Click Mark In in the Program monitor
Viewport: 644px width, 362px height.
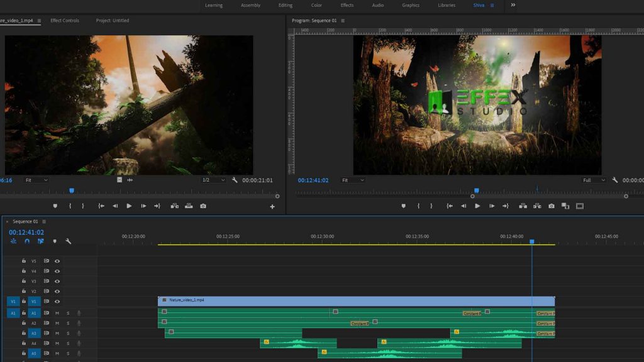[418, 206]
